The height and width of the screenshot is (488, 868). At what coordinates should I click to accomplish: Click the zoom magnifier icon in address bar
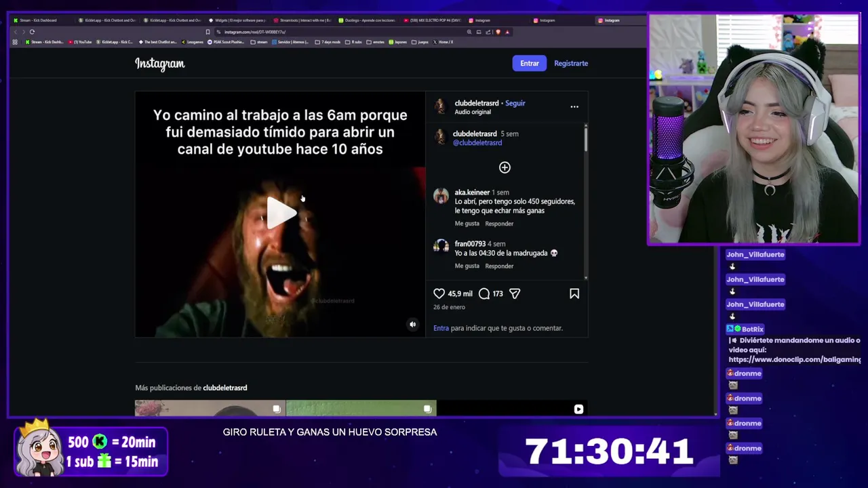coord(469,32)
